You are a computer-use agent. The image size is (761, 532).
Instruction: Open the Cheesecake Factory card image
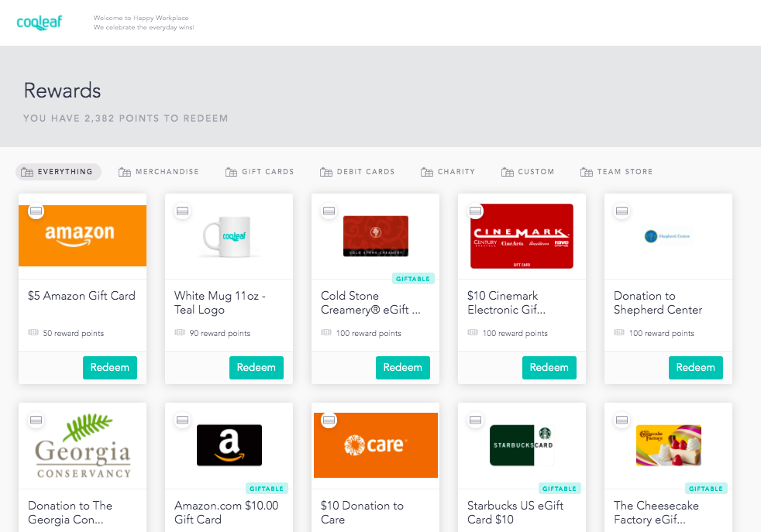coord(669,445)
